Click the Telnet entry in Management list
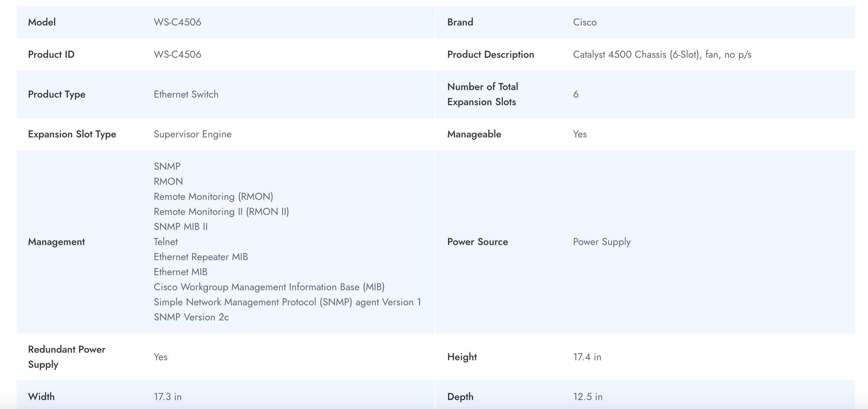 [x=166, y=242]
